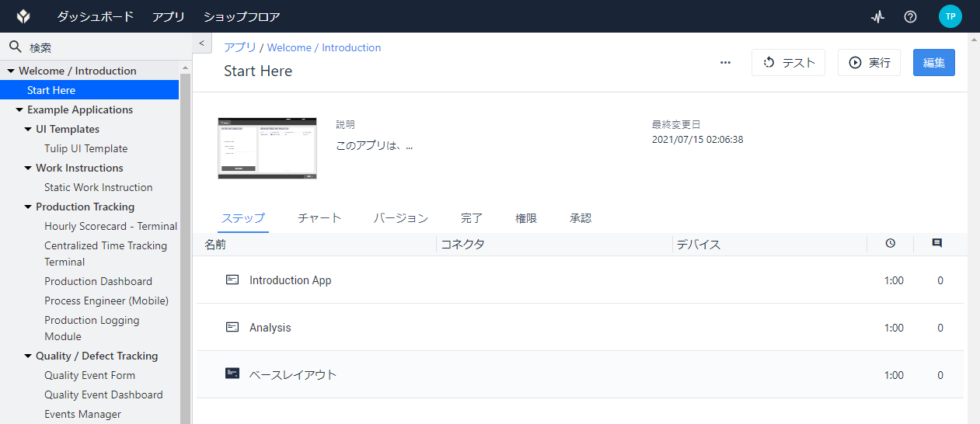Collapse the Example Applications group
980x424 pixels.
19,109
